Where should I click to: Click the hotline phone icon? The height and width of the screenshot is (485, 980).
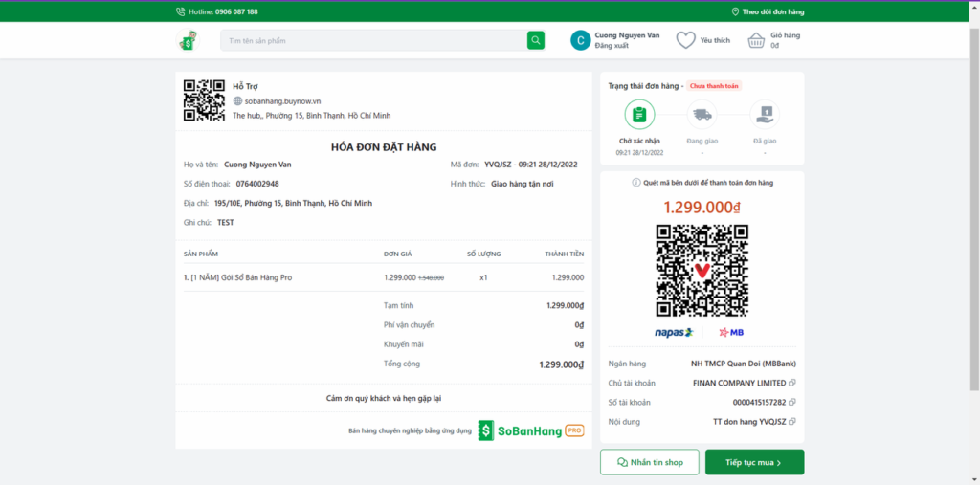[181, 11]
